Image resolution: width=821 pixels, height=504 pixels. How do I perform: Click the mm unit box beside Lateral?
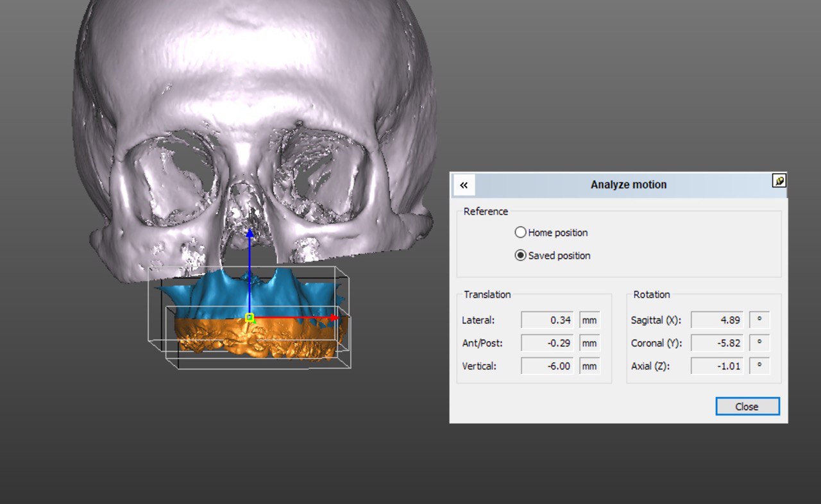click(589, 320)
